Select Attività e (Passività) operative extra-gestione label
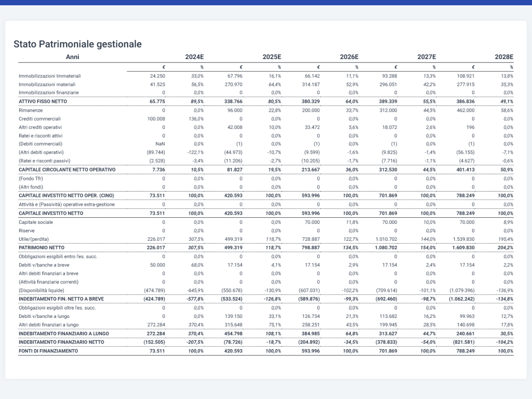This screenshot has width=532, height=399. coord(66,204)
